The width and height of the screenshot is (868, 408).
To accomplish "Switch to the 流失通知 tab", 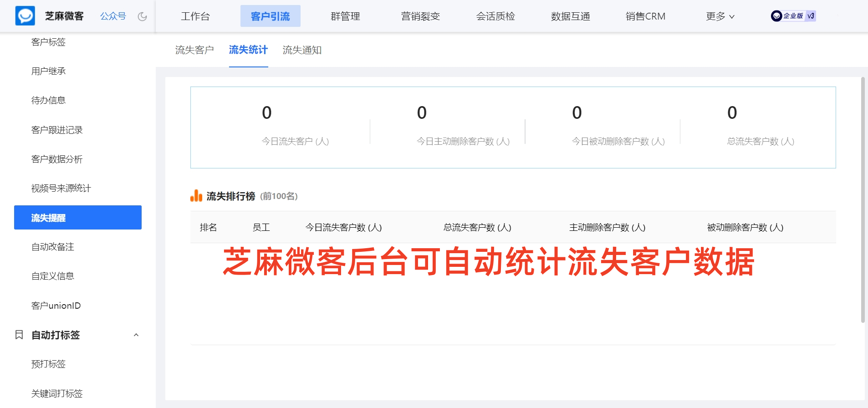I will click(x=302, y=50).
